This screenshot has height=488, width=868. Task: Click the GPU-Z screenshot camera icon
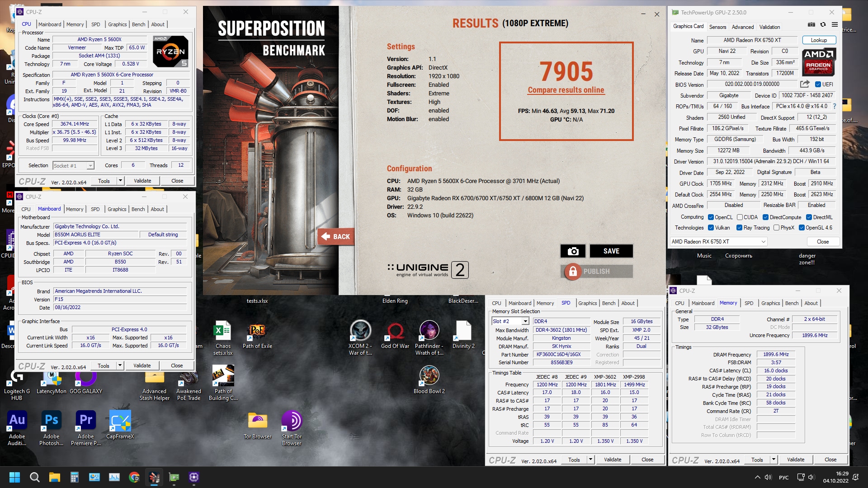811,24
